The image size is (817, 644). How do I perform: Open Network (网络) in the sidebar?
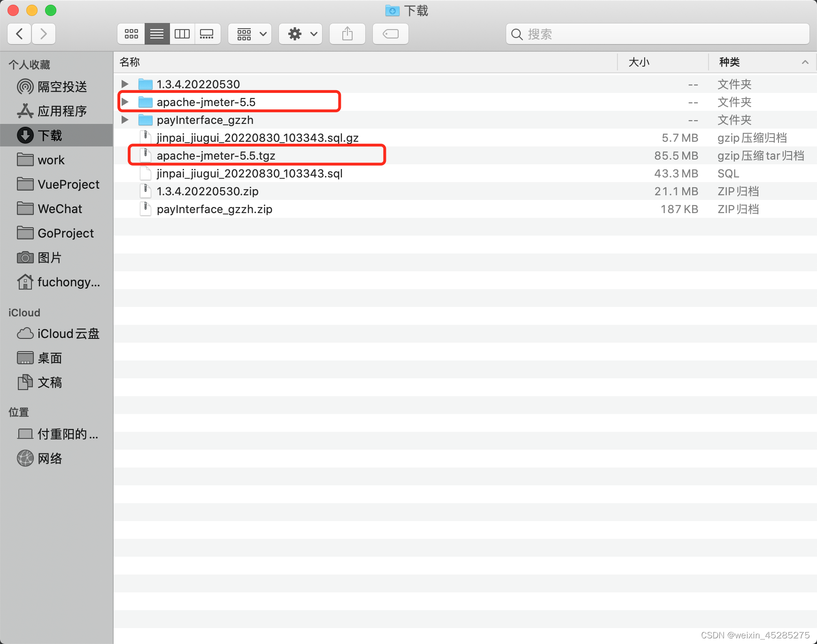tap(56, 459)
